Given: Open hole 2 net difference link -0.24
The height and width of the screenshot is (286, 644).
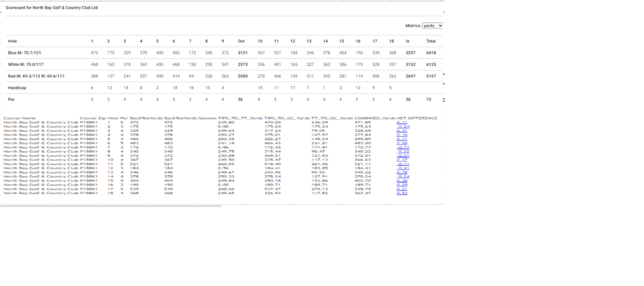Looking at the screenshot, I should coord(402,126).
